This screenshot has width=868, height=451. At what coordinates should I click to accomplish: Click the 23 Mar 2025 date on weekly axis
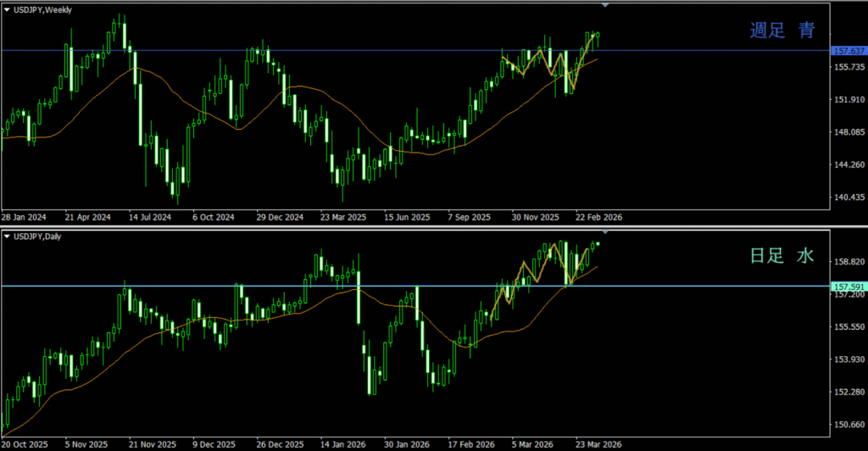point(343,216)
